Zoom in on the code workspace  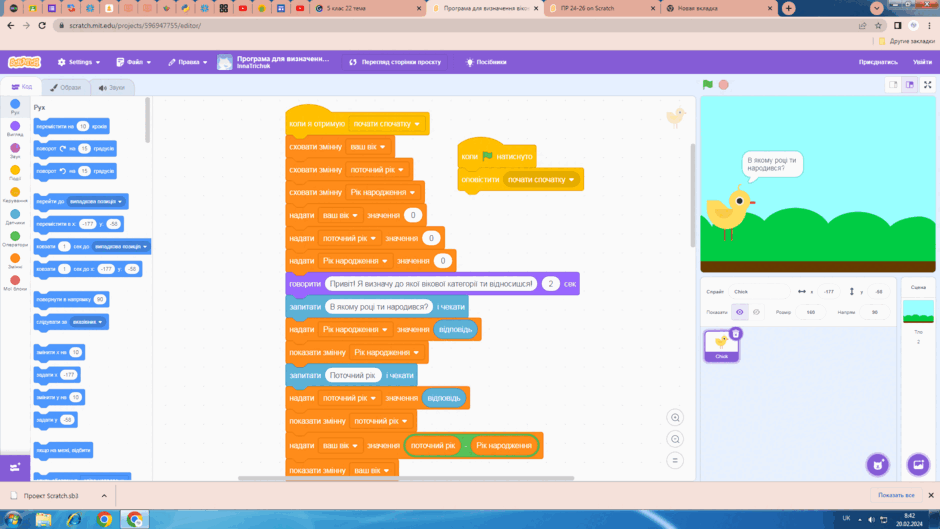click(x=675, y=417)
